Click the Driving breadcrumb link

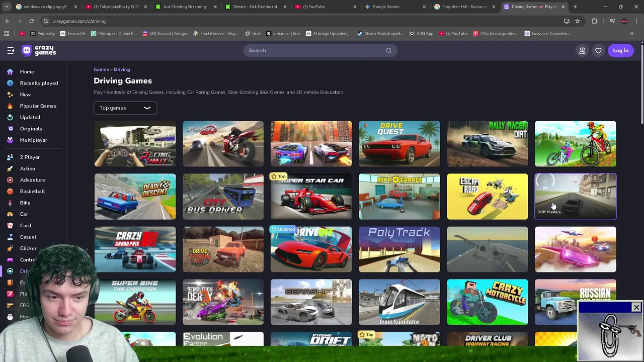click(122, 69)
